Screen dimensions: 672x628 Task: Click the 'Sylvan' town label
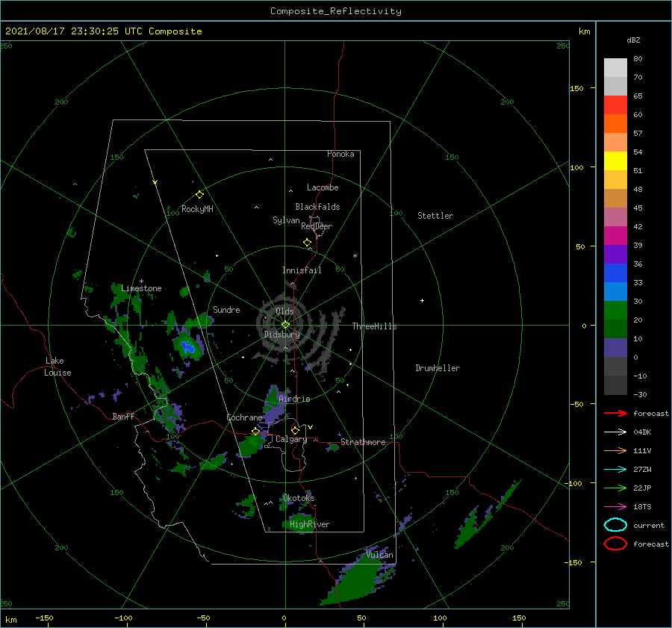click(286, 220)
